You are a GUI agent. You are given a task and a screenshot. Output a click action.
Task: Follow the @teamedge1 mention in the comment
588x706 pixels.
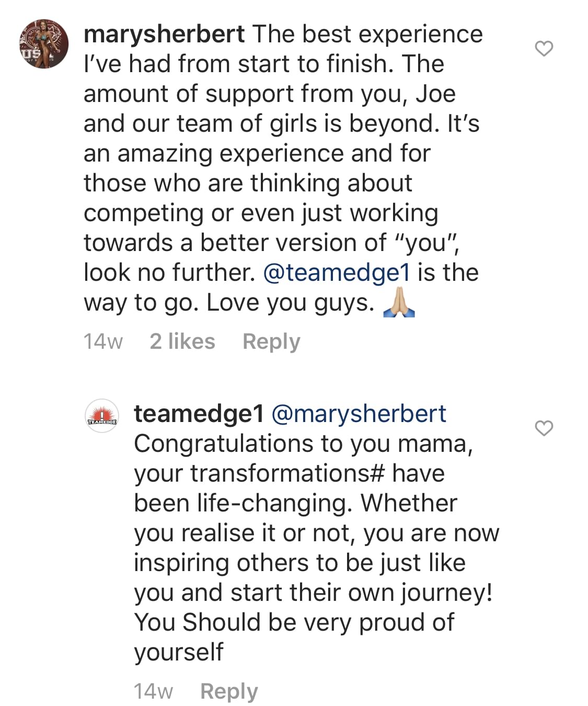tap(337, 273)
